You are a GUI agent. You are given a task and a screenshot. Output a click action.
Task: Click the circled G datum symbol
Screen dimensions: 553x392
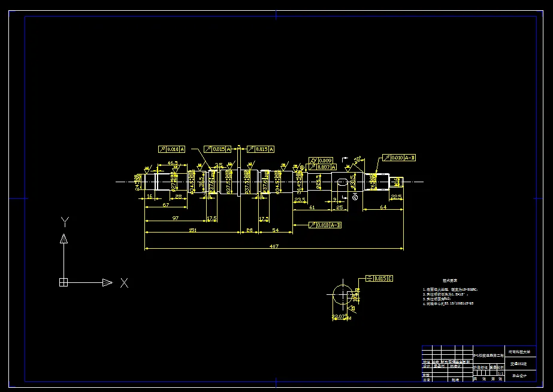355,198
